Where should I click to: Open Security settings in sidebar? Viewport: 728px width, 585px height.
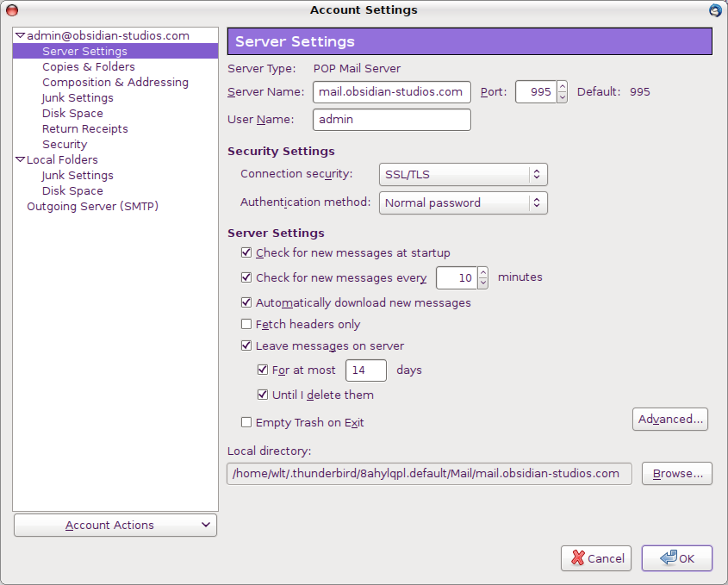click(x=65, y=145)
